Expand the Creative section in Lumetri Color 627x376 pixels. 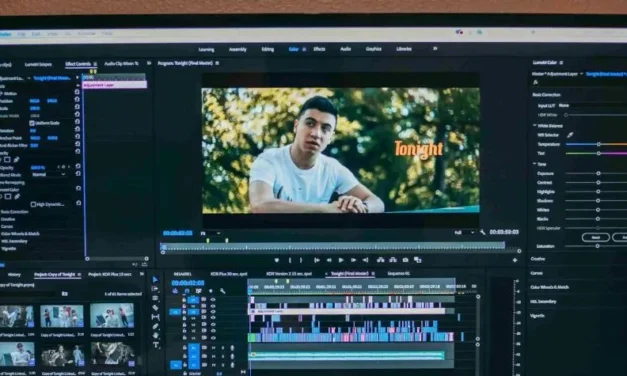coord(538,259)
